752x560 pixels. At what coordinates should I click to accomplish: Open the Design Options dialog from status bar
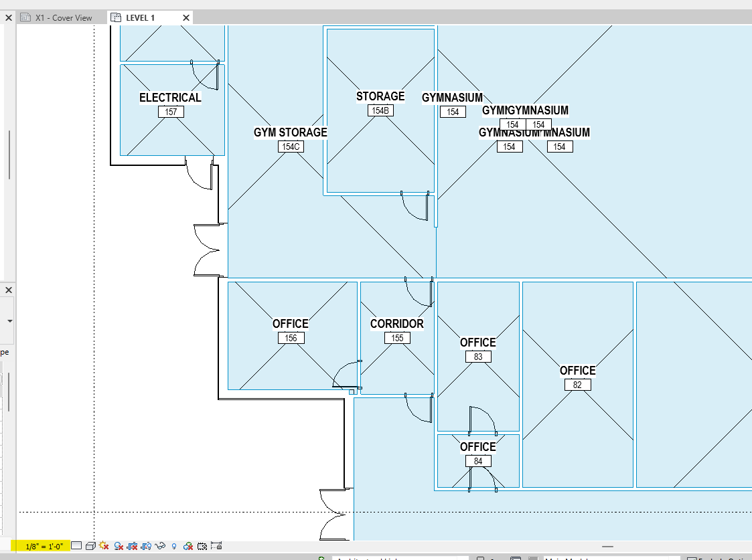pyautogui.click(x=514, y=557)
